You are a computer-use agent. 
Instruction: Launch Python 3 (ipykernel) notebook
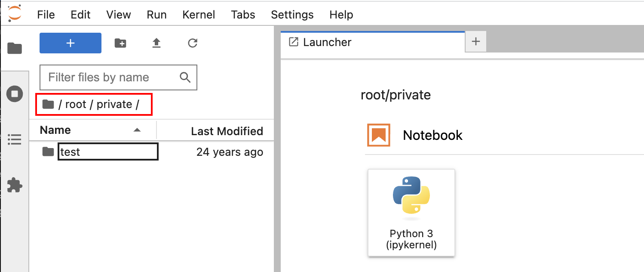point(411,213)
